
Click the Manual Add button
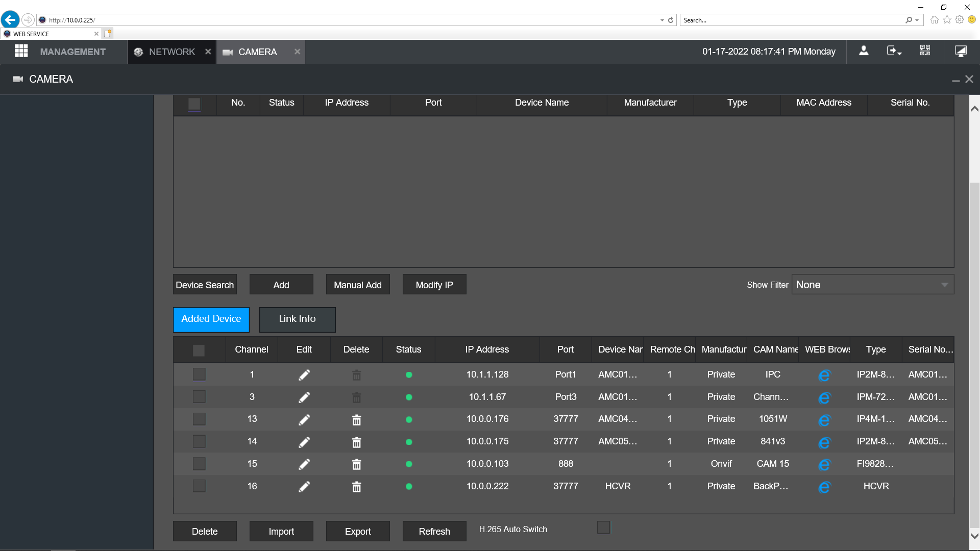tap(358, 285)
